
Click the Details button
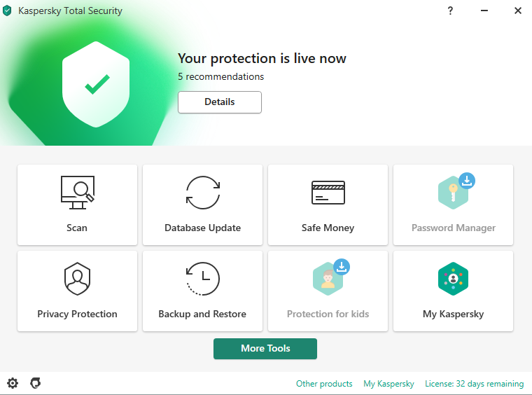click(219, 102)
